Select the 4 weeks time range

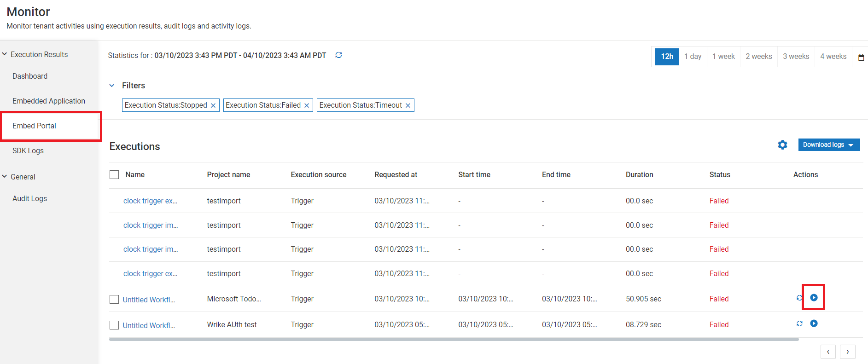click(833, 57)
